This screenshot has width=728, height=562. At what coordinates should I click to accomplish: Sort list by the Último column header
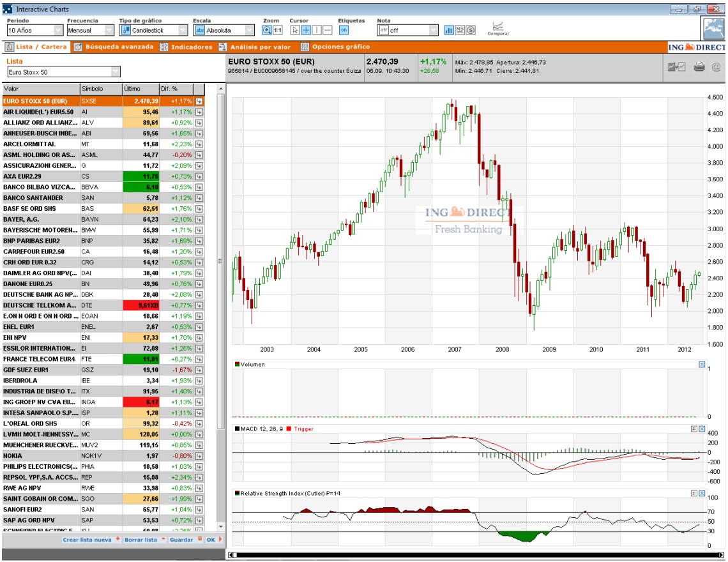coord(140,89)
